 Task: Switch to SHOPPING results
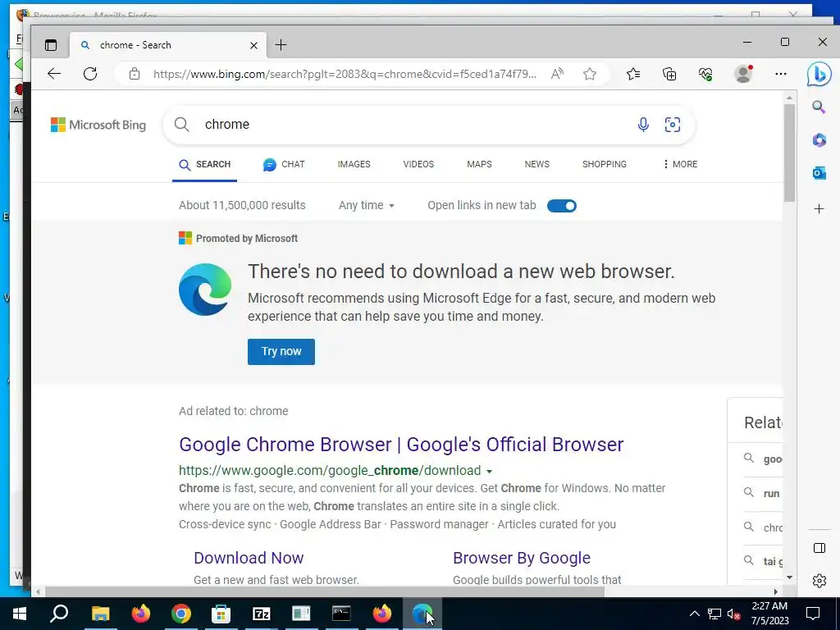605,164
